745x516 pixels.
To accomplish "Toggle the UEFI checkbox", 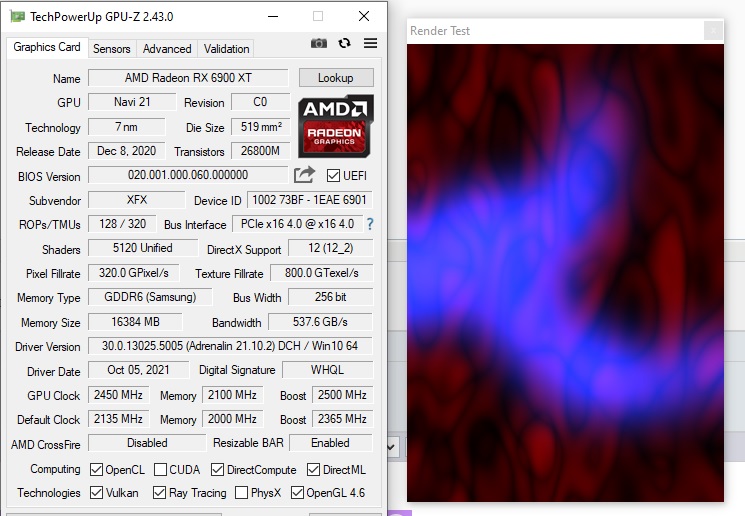I will (x=333, y=176).
